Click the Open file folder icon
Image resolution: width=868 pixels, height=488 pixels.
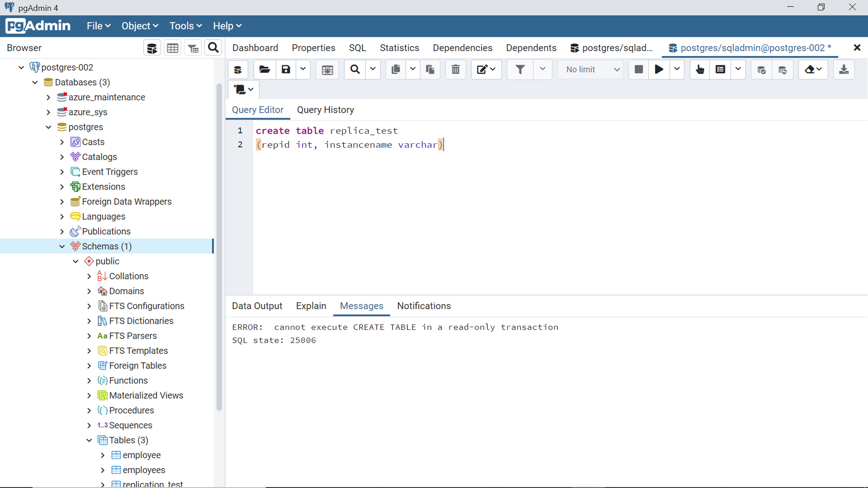pos(264,69)
